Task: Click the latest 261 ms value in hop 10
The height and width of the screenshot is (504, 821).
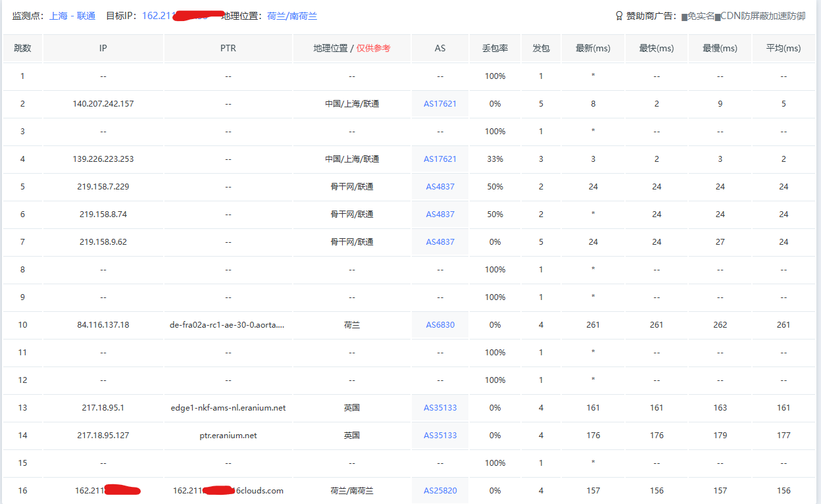Action: [x=593, y=325]
